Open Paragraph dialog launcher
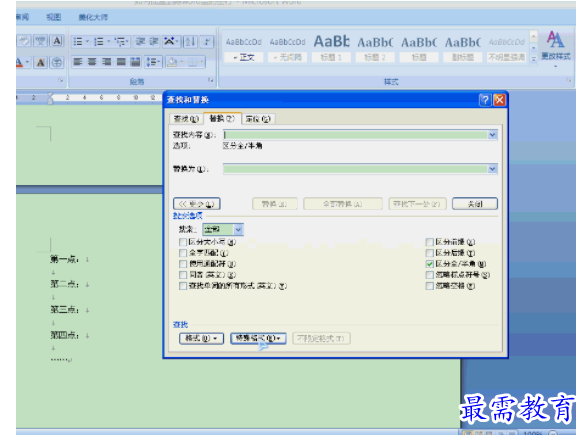The height and width of the screenshot is (440, 583). pyautogui.click(x=211, y=80)
